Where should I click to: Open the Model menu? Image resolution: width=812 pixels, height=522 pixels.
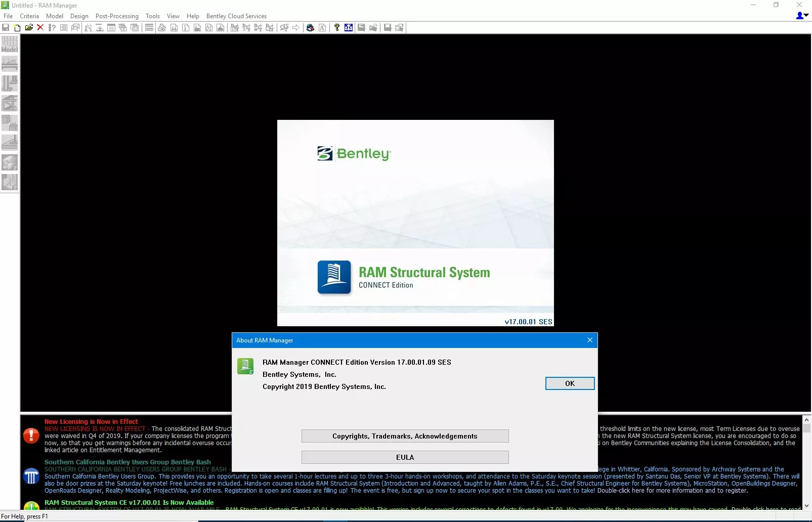[55, 16]
